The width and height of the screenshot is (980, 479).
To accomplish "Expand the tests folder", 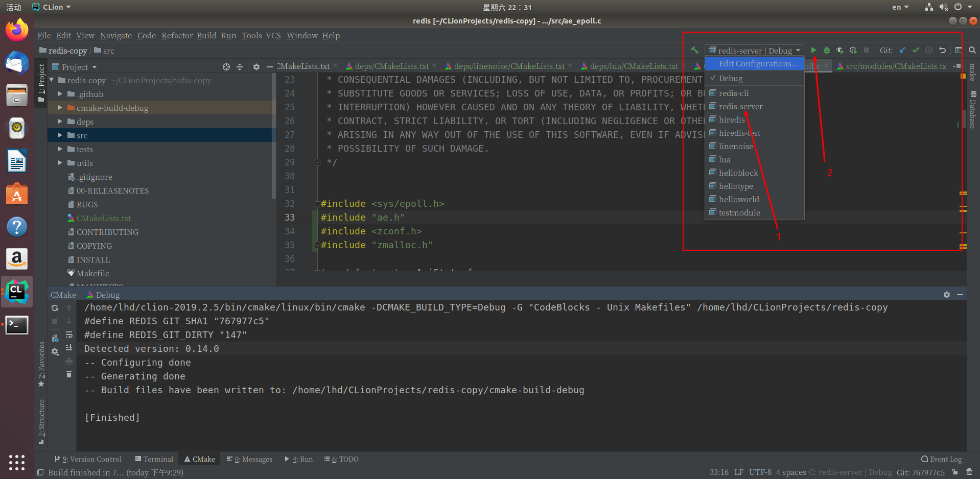I will (60, 149).
